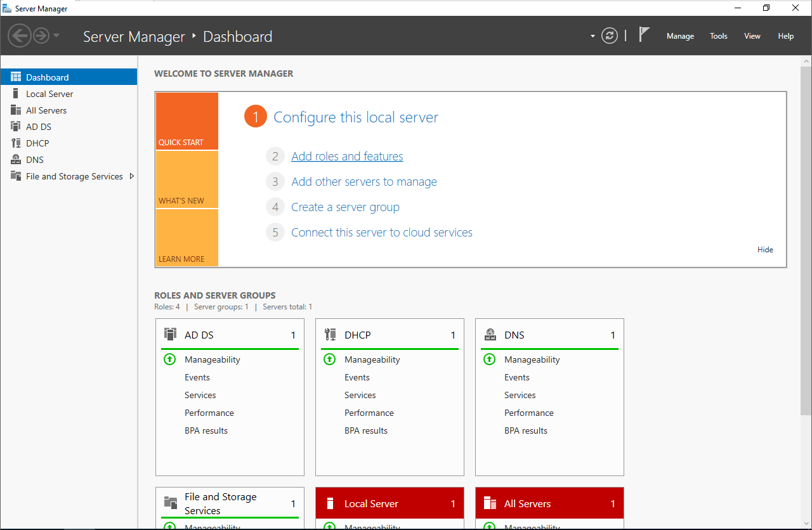Click the AD DS tile header icon
Screen dimensions: 812x530
[x=170, y=334]
